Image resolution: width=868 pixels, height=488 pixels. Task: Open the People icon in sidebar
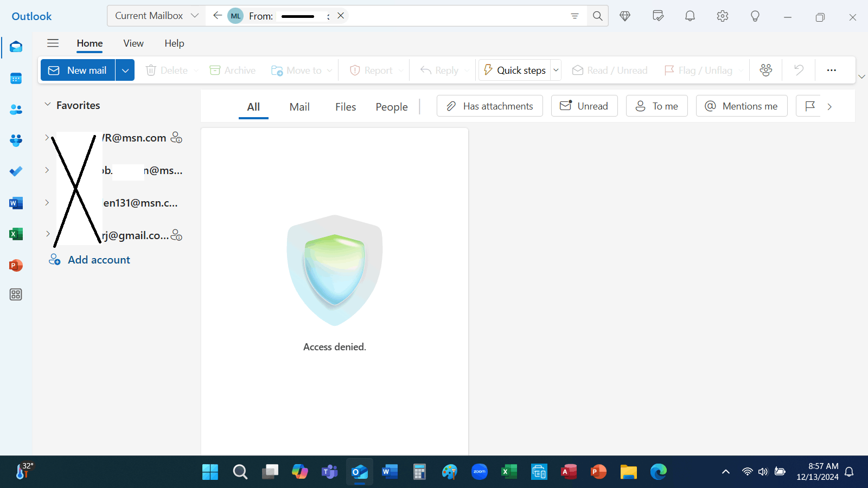click(16, 110)
